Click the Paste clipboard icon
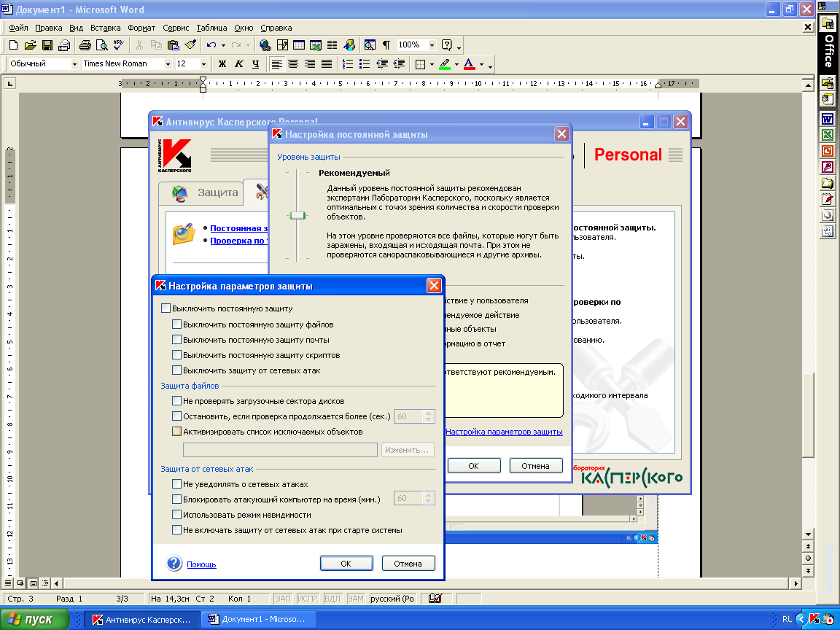The image size is (840, 630). point(173,45)
